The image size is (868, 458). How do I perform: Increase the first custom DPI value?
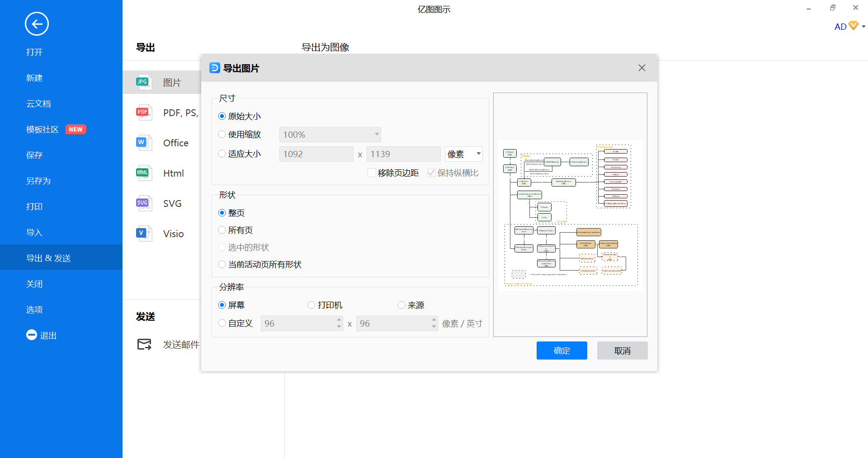pyautogui.click(x=339, y=319)
